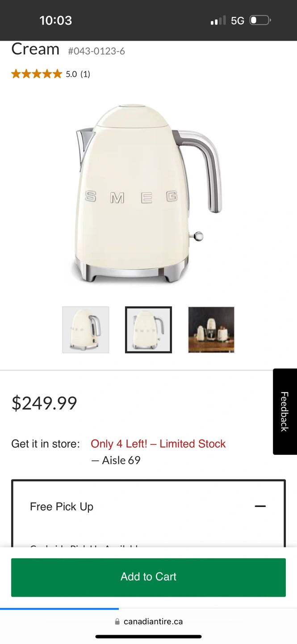Tap the 5G network indicator
Image resolution: width=297 pixels, height=644 pixels.
pyautogui.click(x=238, y=21)
